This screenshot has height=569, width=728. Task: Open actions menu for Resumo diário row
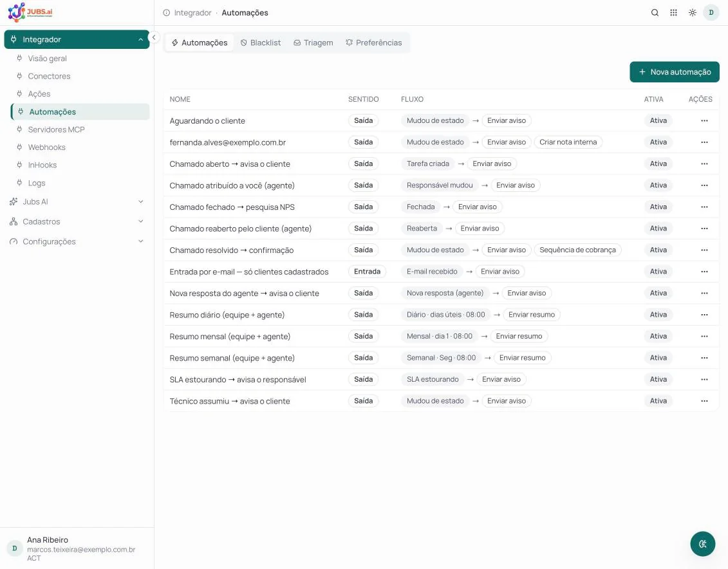(704, 315)
